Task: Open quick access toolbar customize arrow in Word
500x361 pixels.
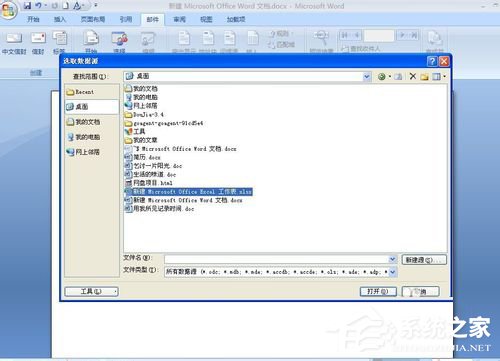Action: pyautogui.click(x=96, y=5)
